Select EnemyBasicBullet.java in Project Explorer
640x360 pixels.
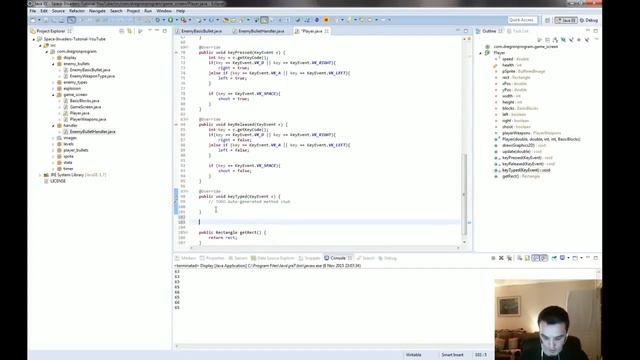tap(90, 70)
